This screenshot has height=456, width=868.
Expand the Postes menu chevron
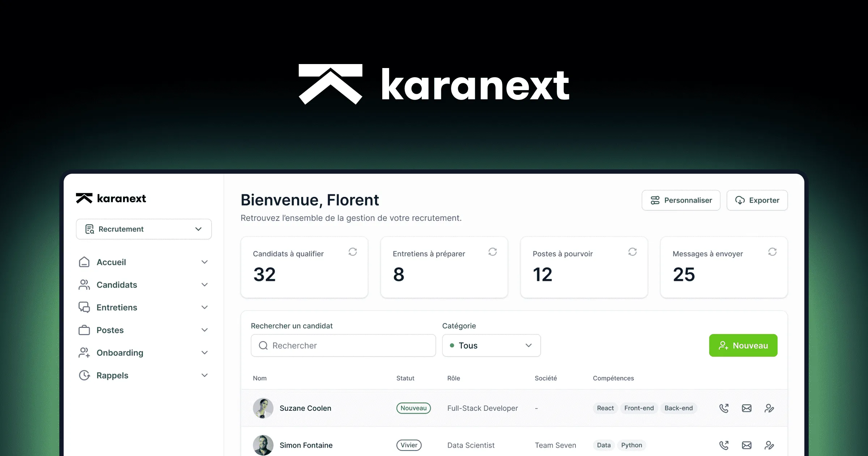204,330
